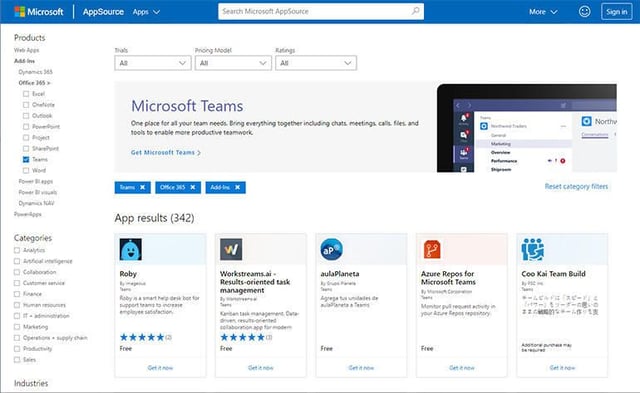
Task: Check the SharePoint checkbox
Action: point(26,149)
